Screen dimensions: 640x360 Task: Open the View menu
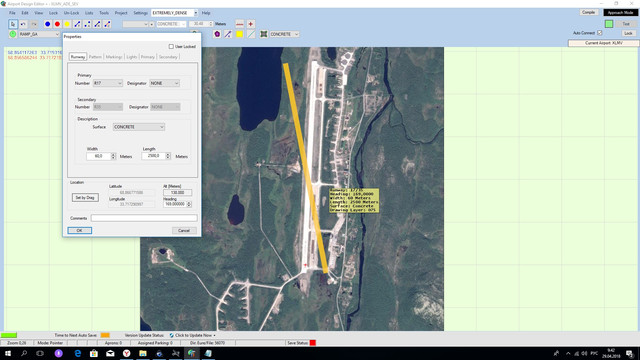click(x=38, y=13)
